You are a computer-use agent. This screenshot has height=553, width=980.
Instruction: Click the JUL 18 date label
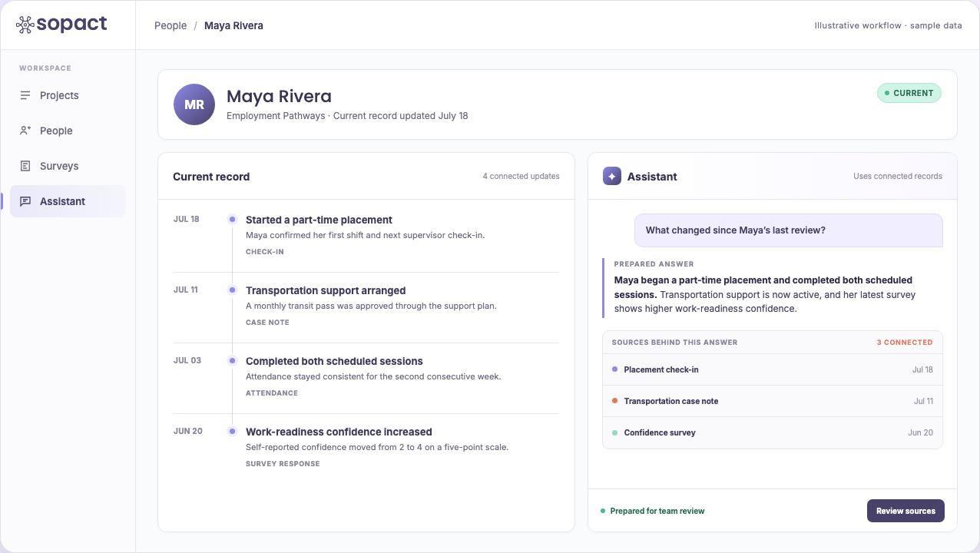pyautogui.click(x=186, y=220)
